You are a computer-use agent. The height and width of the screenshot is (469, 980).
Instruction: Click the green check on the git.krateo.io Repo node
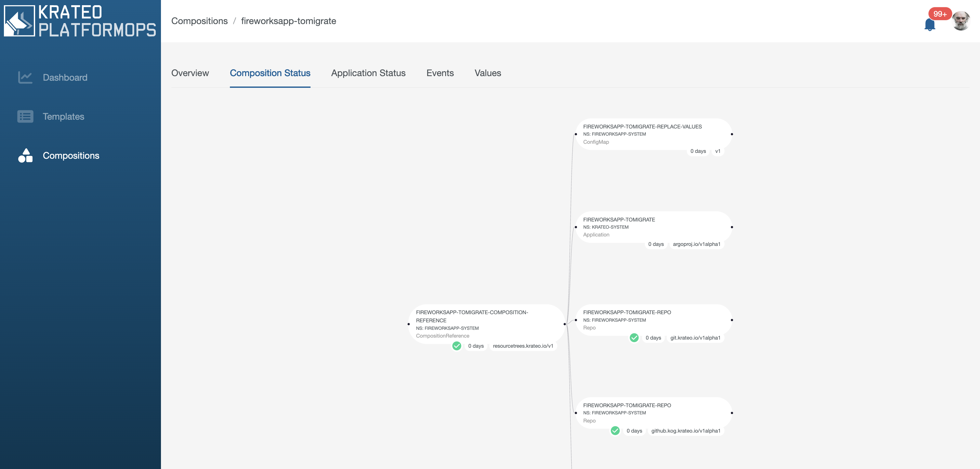(634, 338)
